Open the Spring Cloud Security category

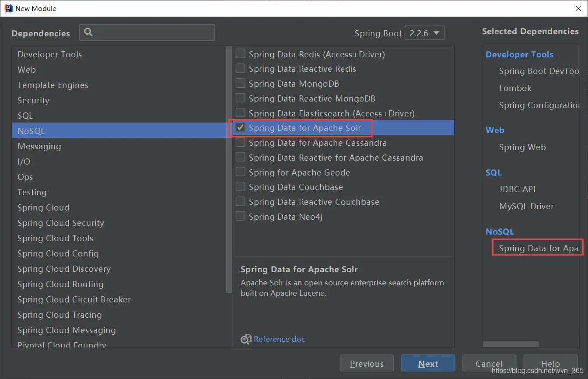click(x=119, y=223)
